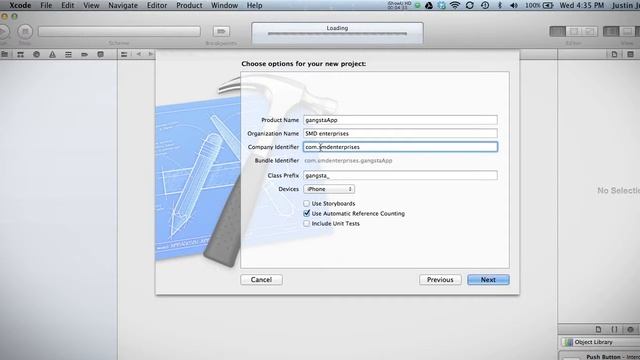640x360 pixels.
Task: Click the Previous button
Action: pyautogui.click(x=440, y=280)
